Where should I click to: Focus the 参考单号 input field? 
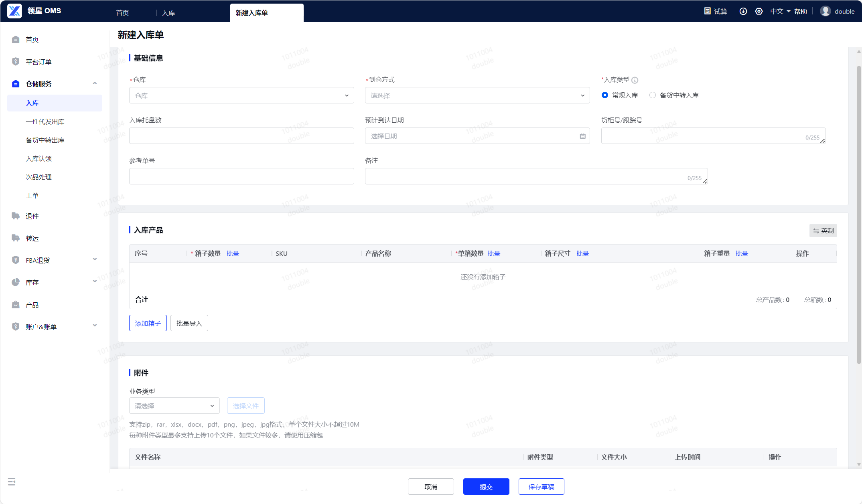pyautogui.click(x=241, y=176)
